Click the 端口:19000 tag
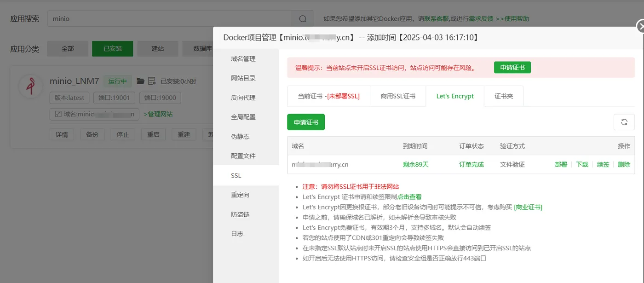This screenshot has height=283, width=644. pos(160,98)
